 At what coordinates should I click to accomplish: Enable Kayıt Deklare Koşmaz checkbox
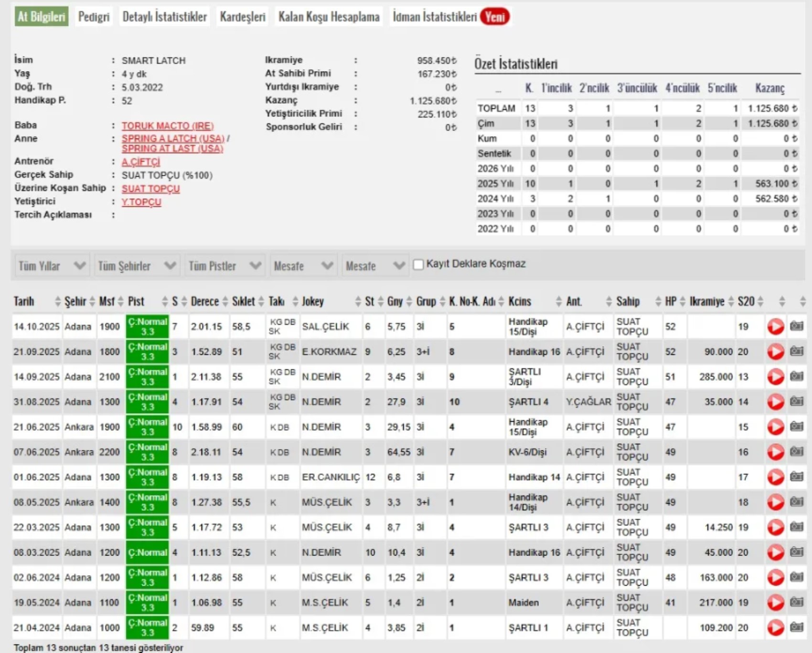click(x=418, y=264)
